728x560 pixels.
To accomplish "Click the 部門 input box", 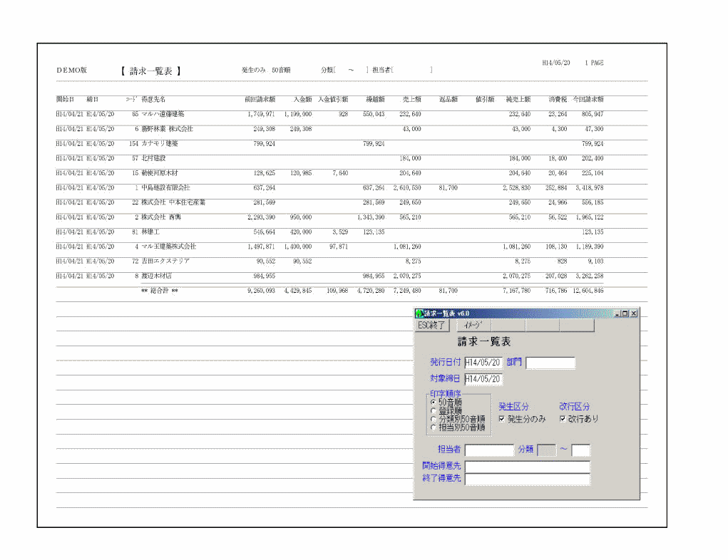I will pyautogui.click(x=550, y=363).
